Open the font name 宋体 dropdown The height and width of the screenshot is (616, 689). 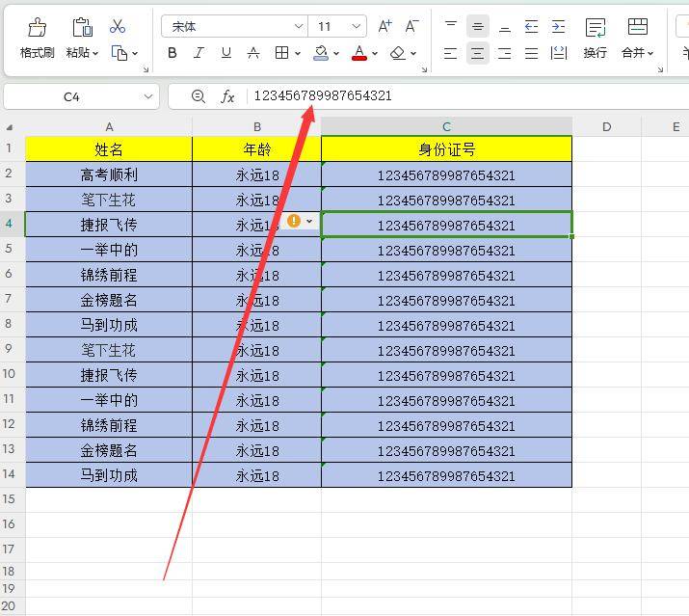tap(299, 26)
